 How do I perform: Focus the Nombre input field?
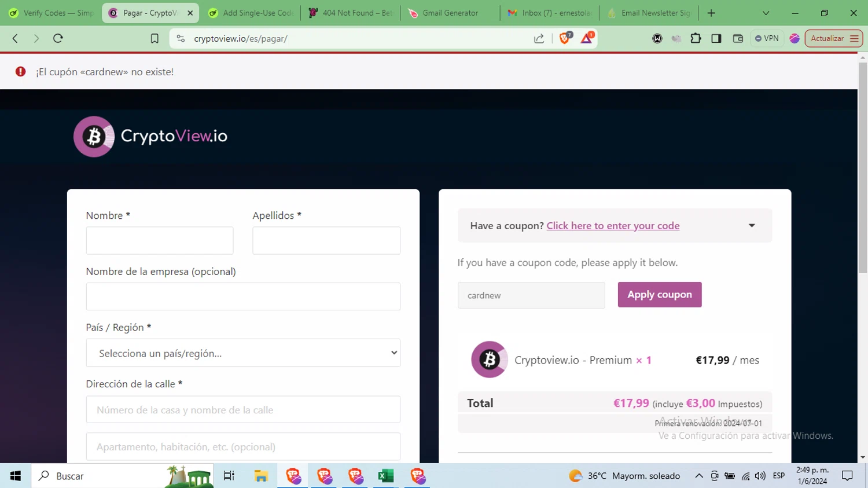160,240
